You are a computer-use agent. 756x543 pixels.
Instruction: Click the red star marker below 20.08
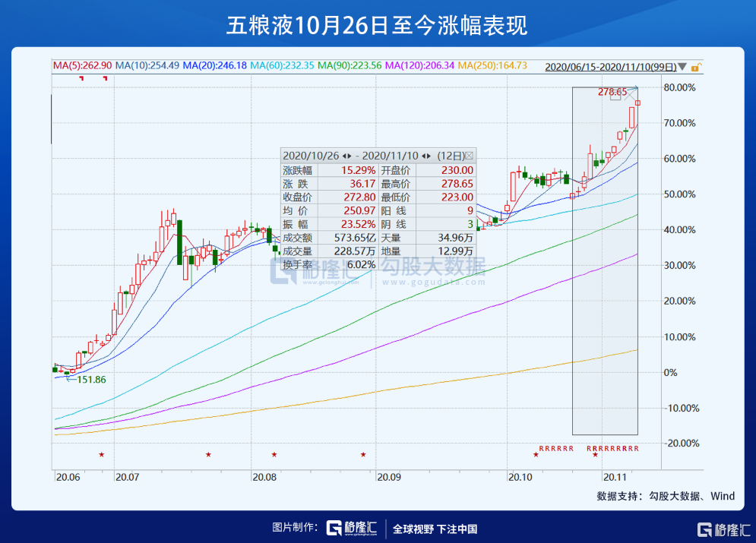coord(274,455)
